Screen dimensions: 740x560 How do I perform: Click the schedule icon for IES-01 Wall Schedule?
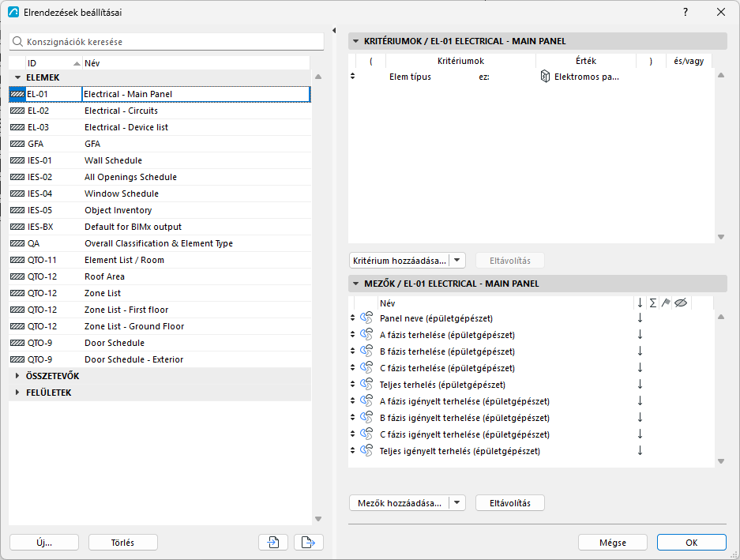tap(17, 160)
